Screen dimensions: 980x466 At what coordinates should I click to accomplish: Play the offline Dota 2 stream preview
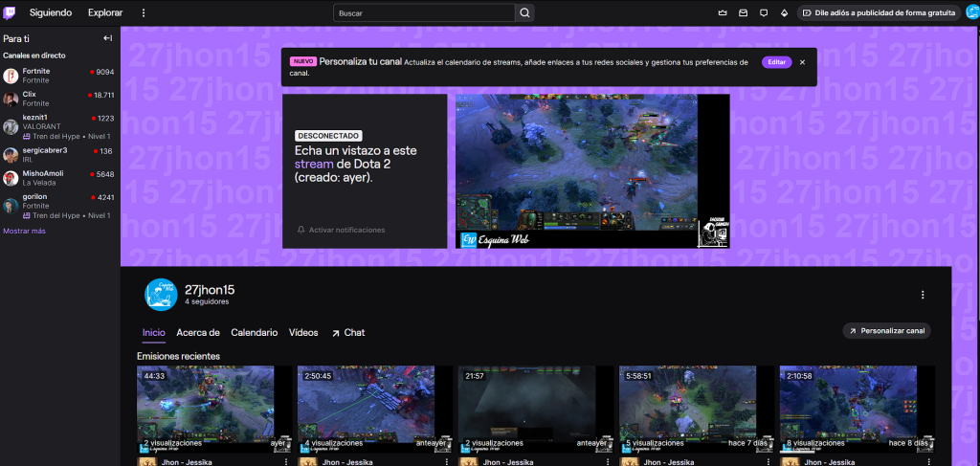(x=592, y=171)
